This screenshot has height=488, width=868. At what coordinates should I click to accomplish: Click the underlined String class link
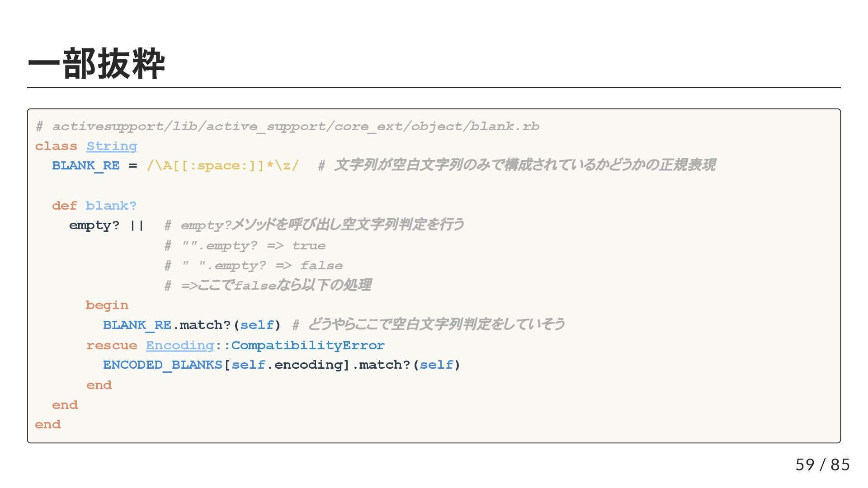pos(112,146)
